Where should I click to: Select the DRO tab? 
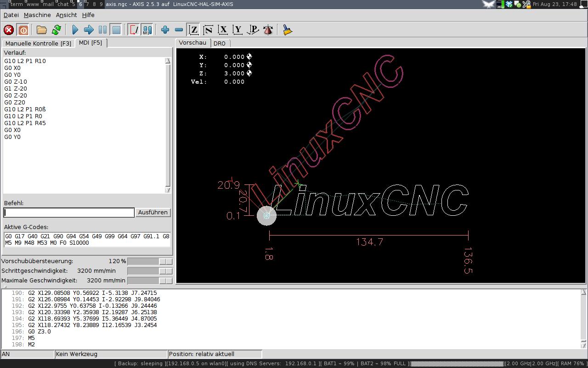(220, 43)
